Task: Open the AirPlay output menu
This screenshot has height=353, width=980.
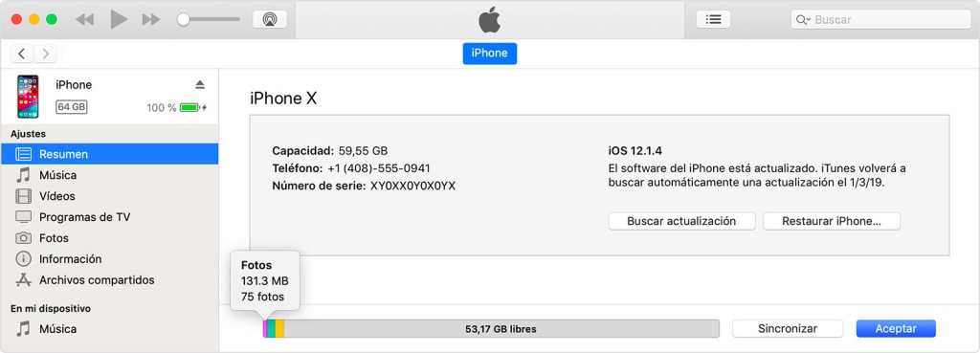Action: coord(270,19)
